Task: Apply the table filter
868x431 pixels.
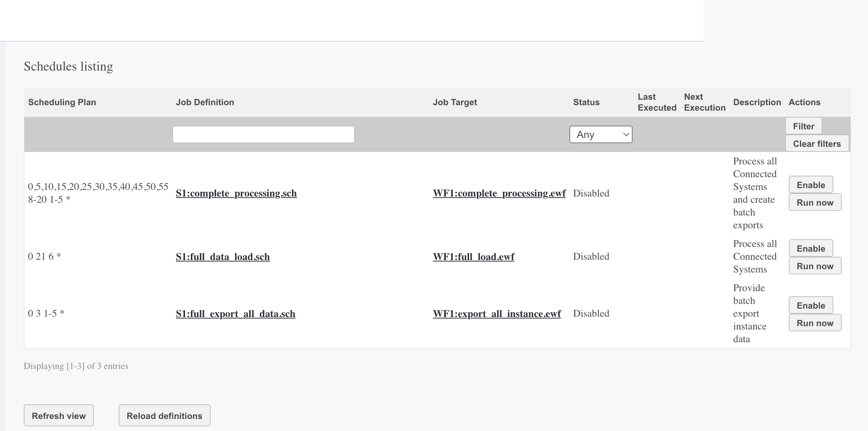Action: [x=803, y=126]
